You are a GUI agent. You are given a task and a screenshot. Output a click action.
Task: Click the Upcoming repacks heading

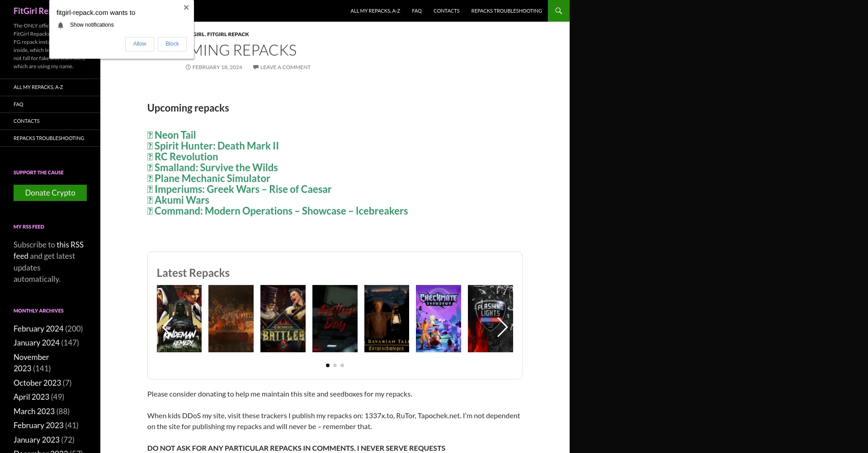[x=188, y=108]
